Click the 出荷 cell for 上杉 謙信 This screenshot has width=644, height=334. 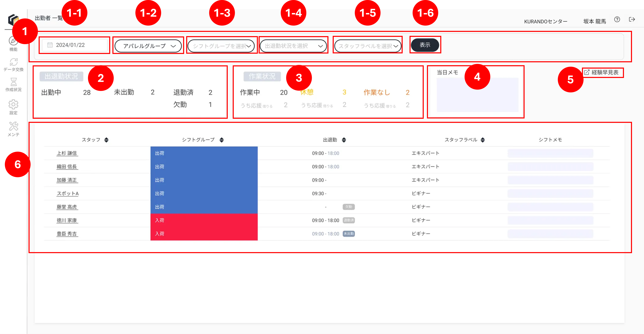tap(204, 153)
